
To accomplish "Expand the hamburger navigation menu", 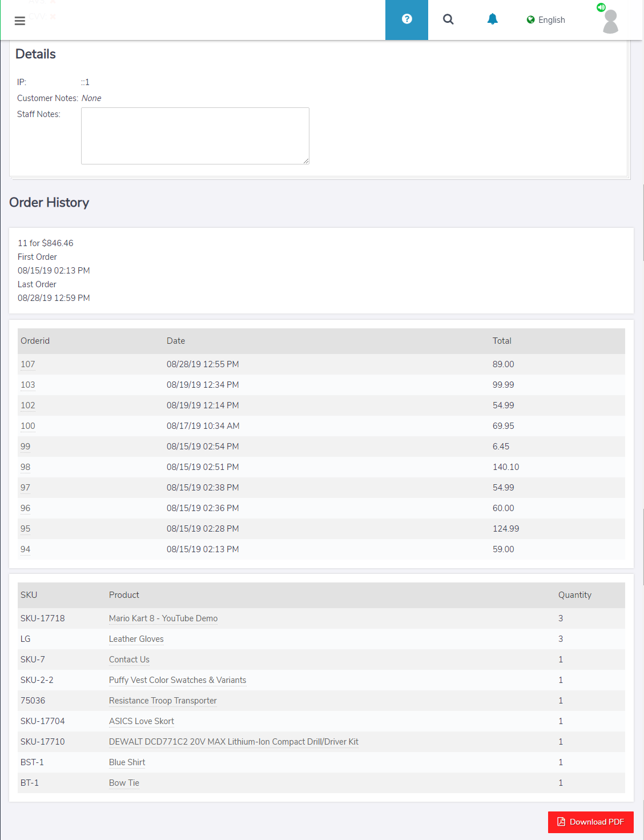I will tap(20, 19).
